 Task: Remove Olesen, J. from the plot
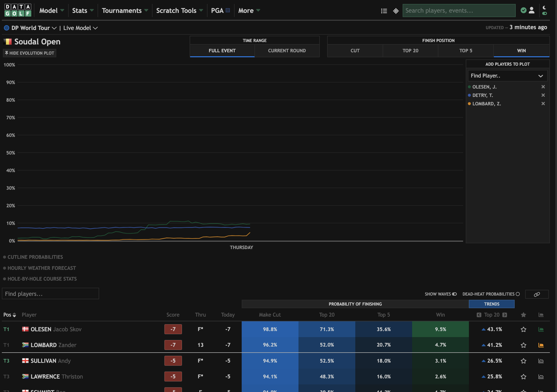(543, 87)
